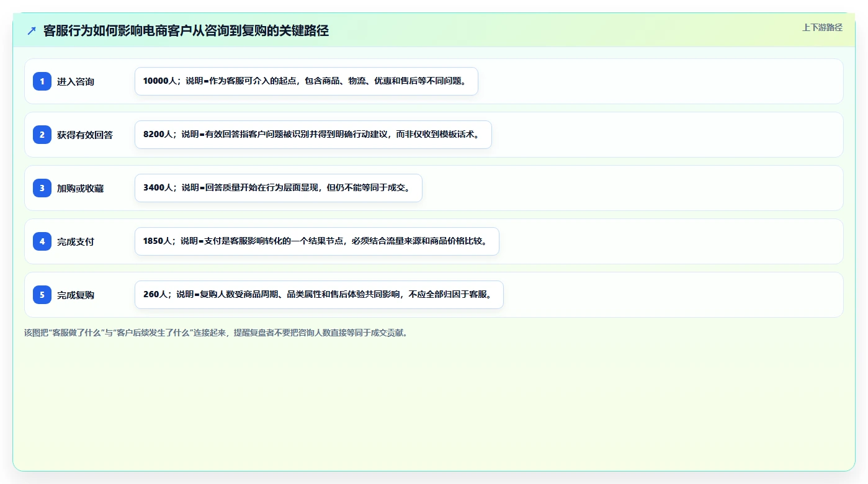This screenshot has width=868, height=484.
Task: Click the chart title about 客服行为
Action: pos(186,31)
